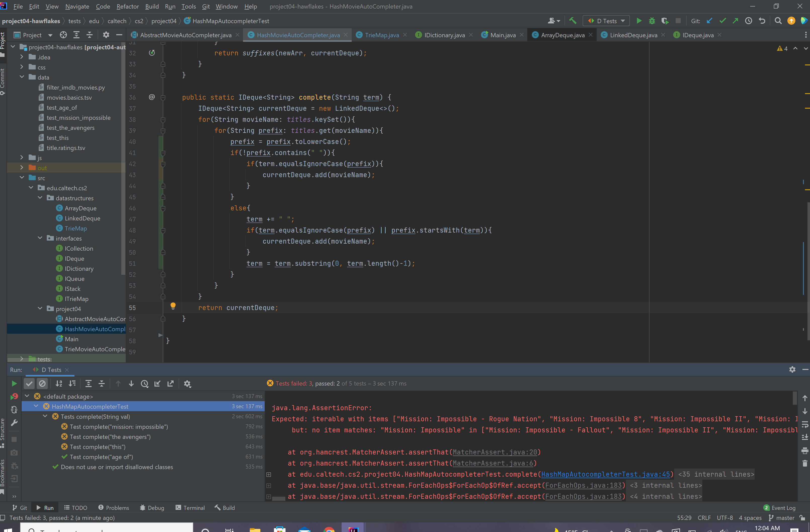The width and height of the screenshot is (810, 532).
Task: Click the Build project hammer icon
Action: click(x=573, y=21)
